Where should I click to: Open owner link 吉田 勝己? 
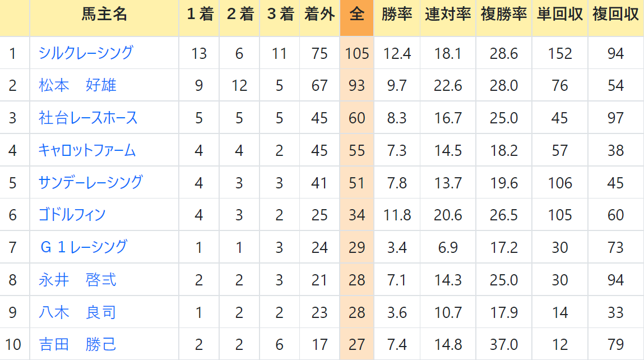[x=77, y=344]
